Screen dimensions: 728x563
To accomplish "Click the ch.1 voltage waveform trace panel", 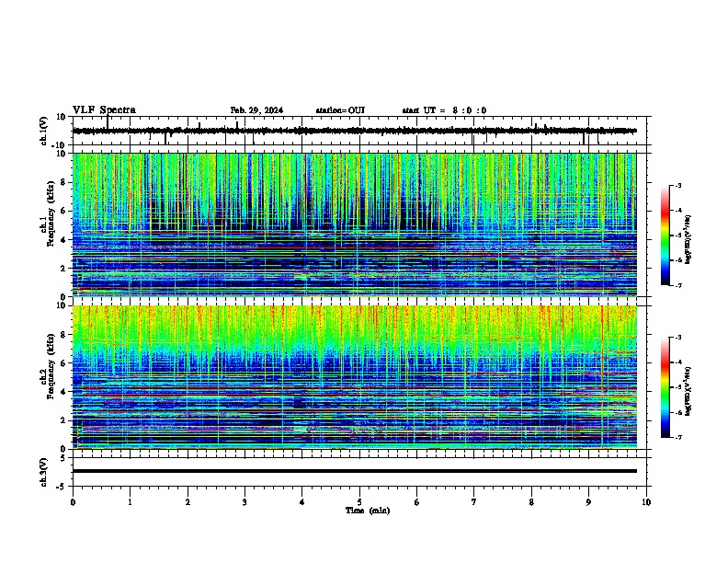I will (x=361, y=131).
